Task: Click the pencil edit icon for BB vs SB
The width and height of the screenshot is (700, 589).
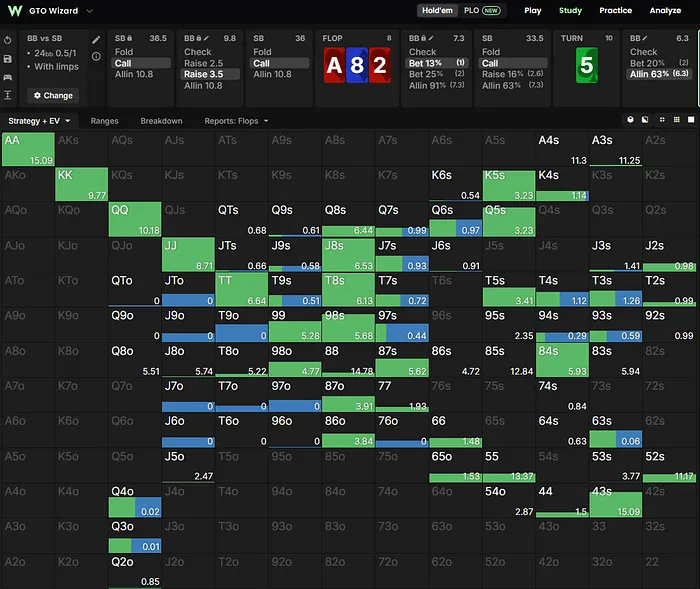Action: [x=96, y=40]
